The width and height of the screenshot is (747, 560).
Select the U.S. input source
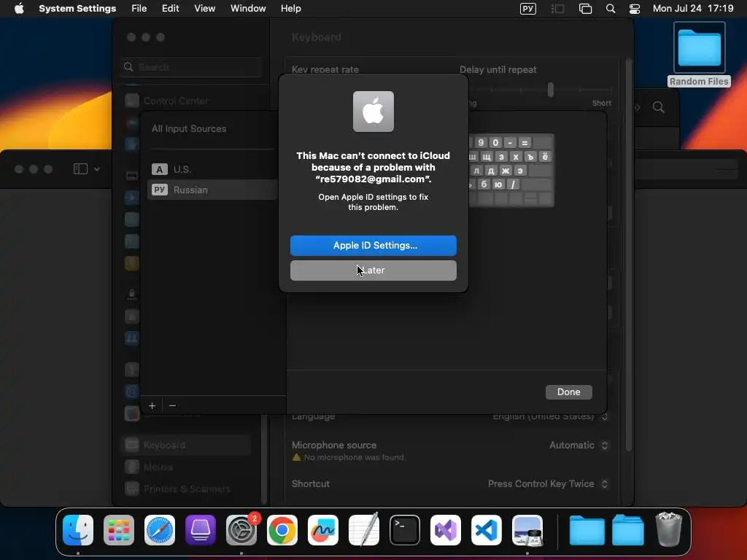pos(212,169)
